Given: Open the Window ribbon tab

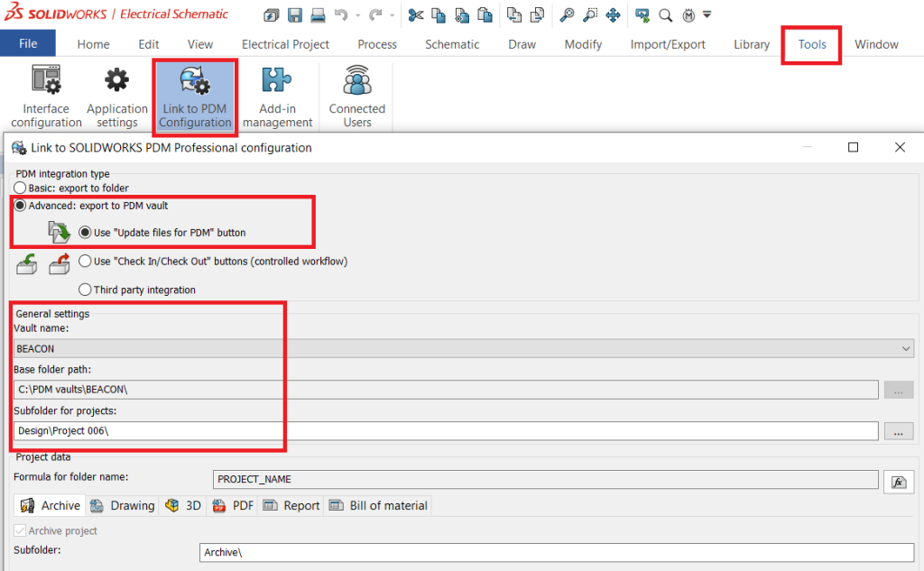Looking at the screenshot, I should pos(876,44).
